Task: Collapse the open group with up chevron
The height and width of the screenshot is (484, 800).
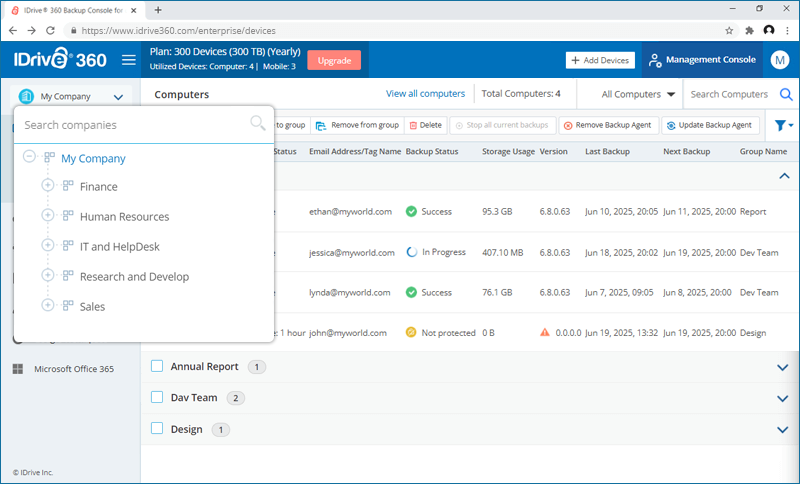Action: (784, 176)
